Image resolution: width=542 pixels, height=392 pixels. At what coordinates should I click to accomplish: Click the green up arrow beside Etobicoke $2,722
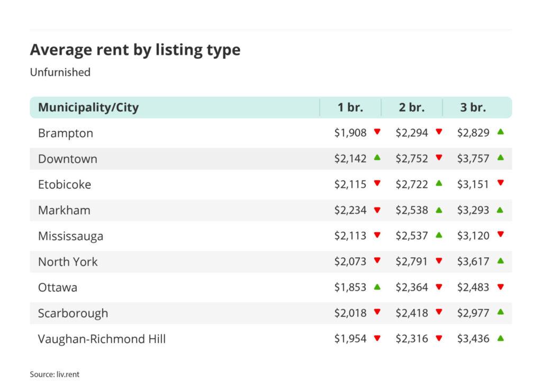pos(439,183)
